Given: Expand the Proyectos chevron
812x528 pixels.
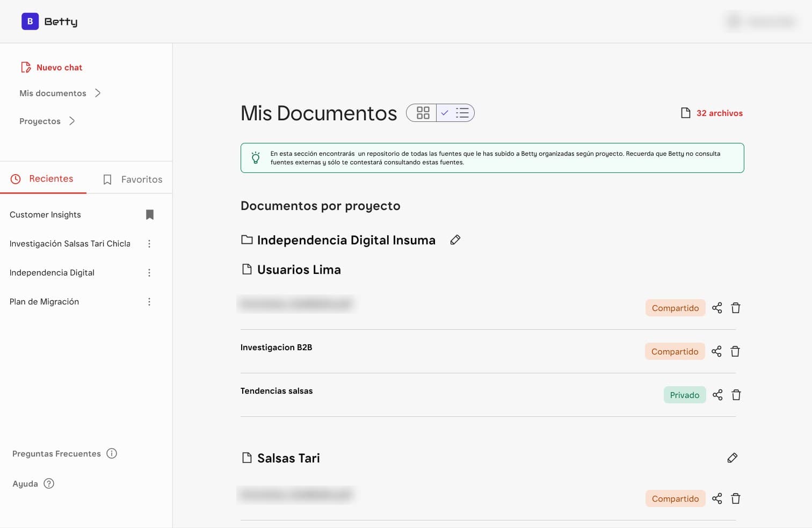Looking at the screenshot, I should (x=72, y=121).
